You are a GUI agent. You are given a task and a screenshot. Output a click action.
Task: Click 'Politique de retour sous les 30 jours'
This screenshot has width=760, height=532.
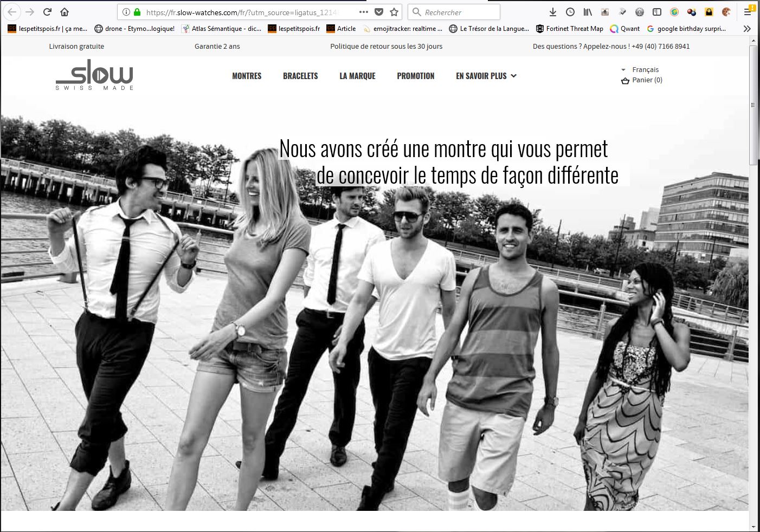click(x=387, y=47)
